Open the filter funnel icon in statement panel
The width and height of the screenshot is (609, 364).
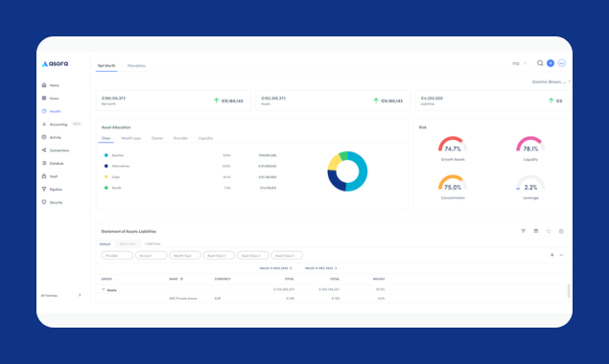[x=524, y=231]
